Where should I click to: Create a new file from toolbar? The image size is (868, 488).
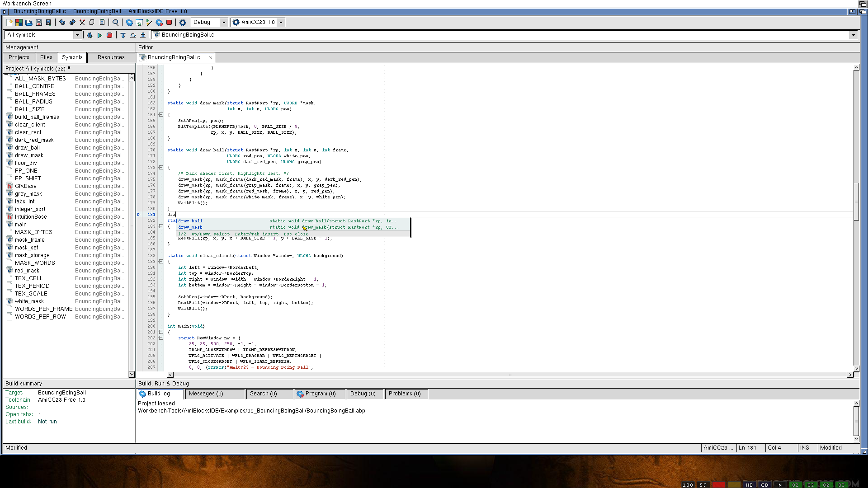pyautogui.click(x=9, y=22)
